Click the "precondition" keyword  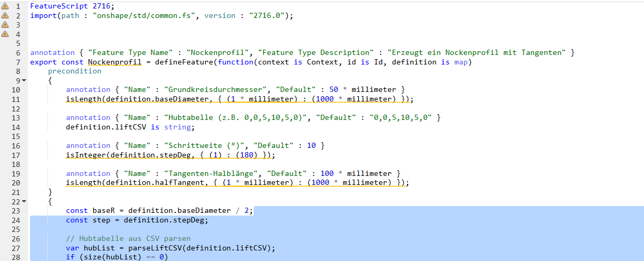(74, 71)
